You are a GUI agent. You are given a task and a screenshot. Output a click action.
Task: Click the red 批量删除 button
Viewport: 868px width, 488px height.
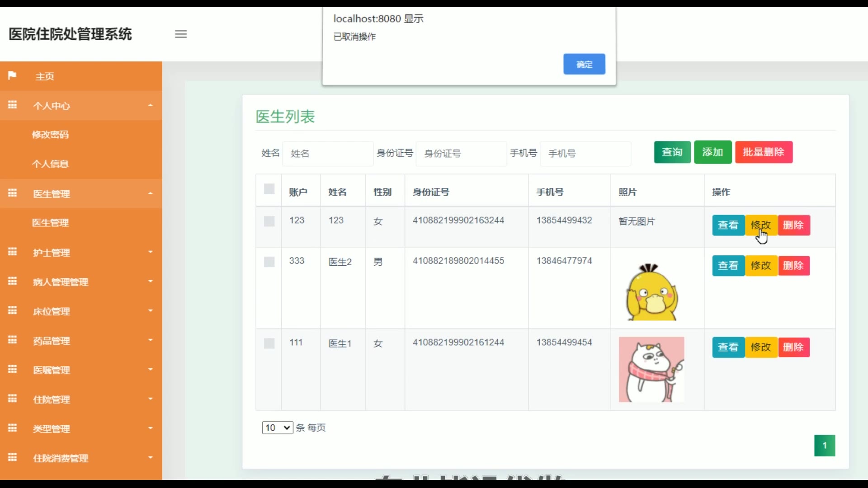764,152
